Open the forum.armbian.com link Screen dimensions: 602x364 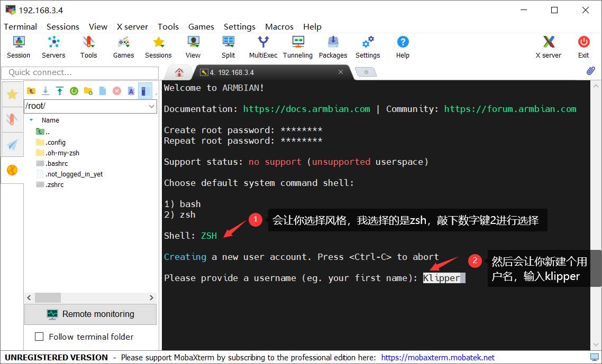(x=510, y=109)
